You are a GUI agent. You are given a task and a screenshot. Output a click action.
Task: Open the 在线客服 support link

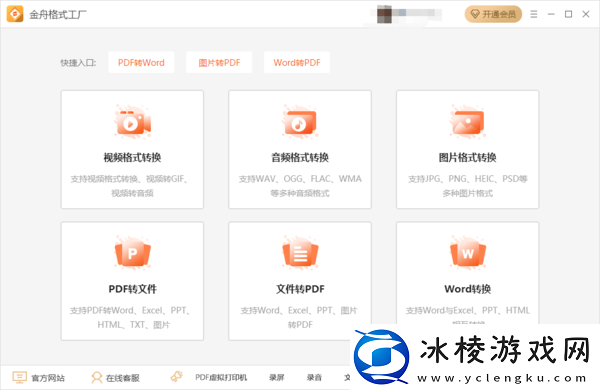tap(123, 378)
